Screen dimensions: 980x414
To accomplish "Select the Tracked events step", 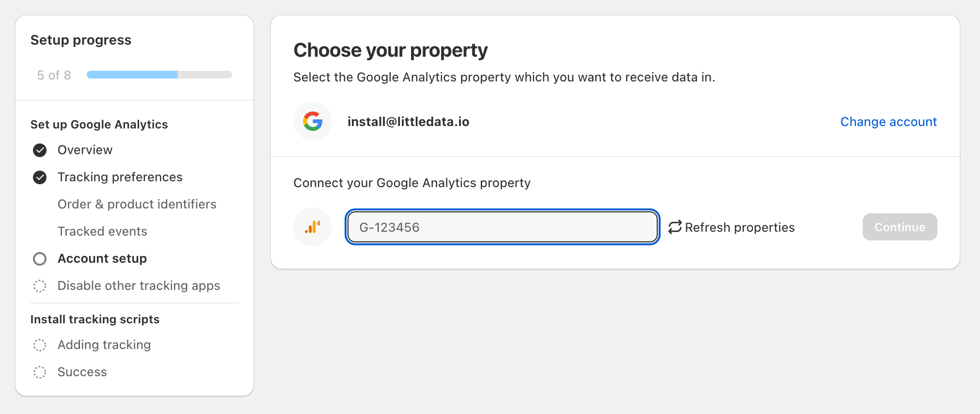I will (102, 232).
